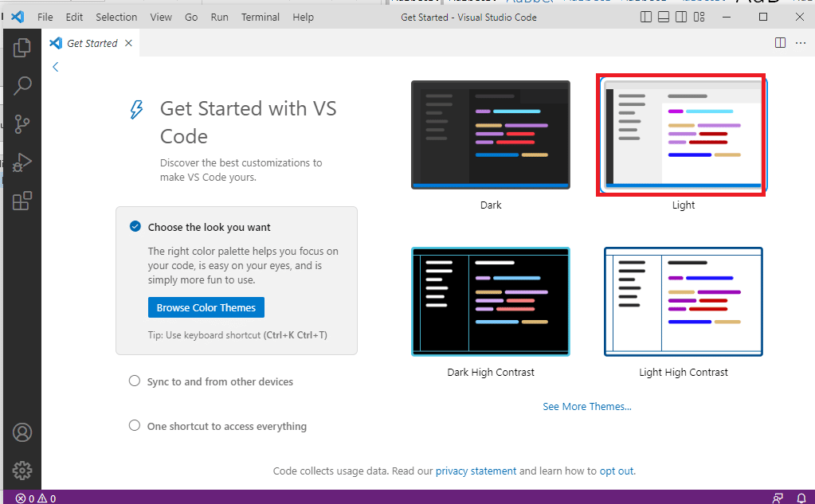This screenshot has height=504, width=815.
Task: Open editor More Actions ellipsis
Action: click(801, 43)
